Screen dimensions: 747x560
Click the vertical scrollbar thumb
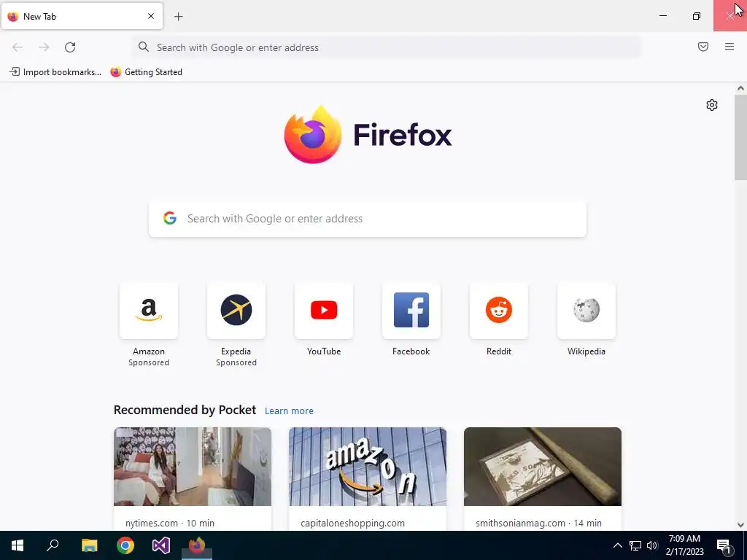point(740,137)
